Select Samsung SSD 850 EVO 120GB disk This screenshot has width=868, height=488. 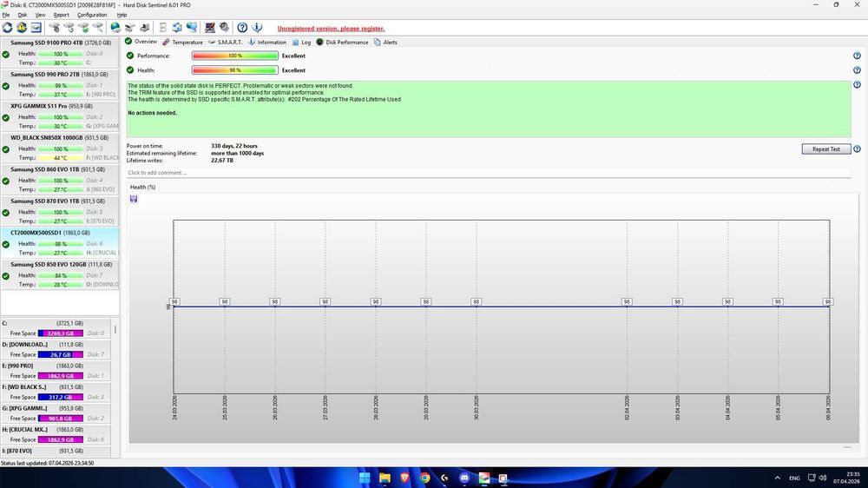[x=60, y=274]
